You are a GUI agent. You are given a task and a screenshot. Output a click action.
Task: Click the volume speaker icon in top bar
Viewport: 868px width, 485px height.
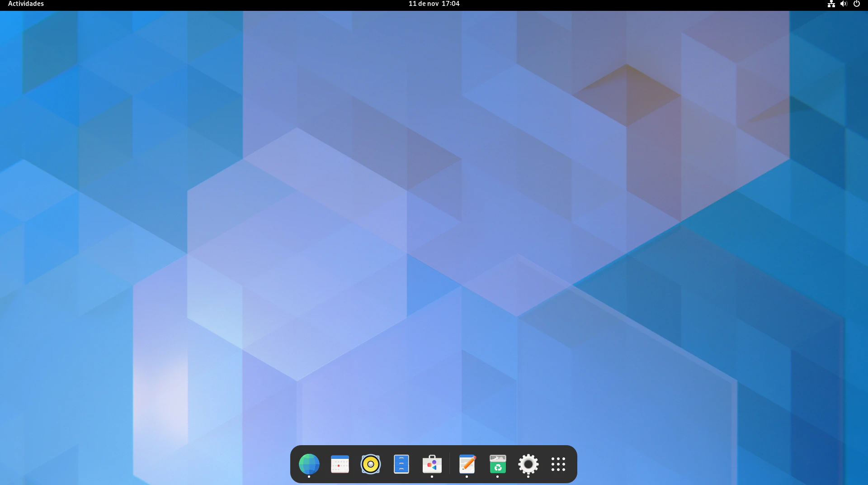(844, 4)
